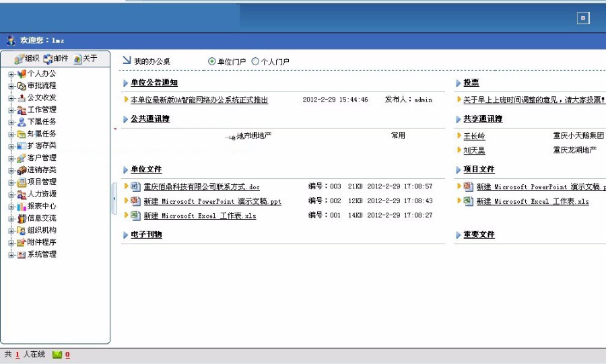Click Excel icon in 单位文件 list
The image size is (606, 364).
135,215
